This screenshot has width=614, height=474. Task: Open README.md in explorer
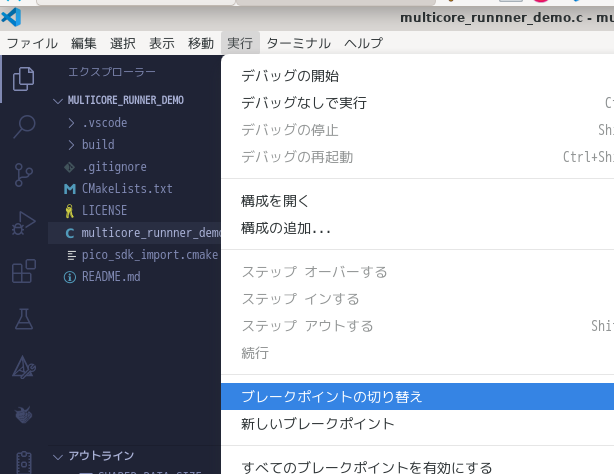click(111, 277)
